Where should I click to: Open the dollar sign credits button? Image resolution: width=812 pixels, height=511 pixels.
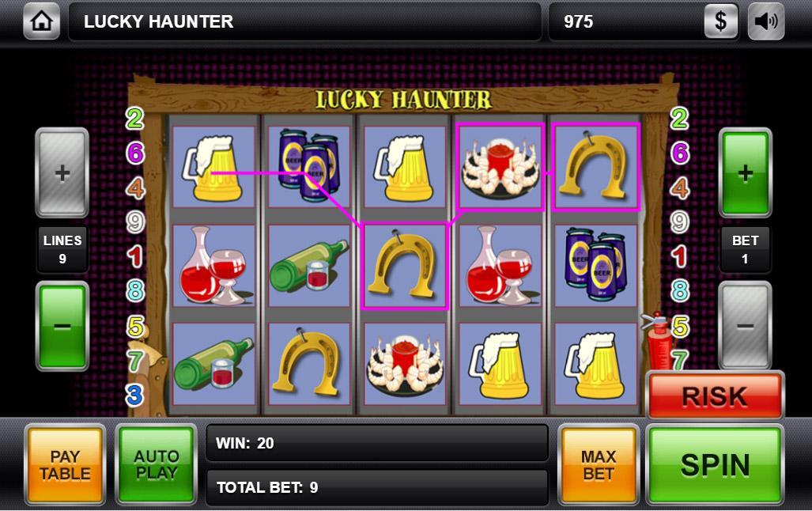(721, 21)
